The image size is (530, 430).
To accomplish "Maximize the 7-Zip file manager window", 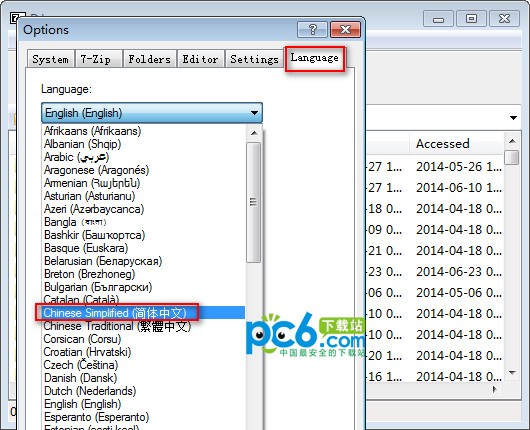I will point(472,19).
